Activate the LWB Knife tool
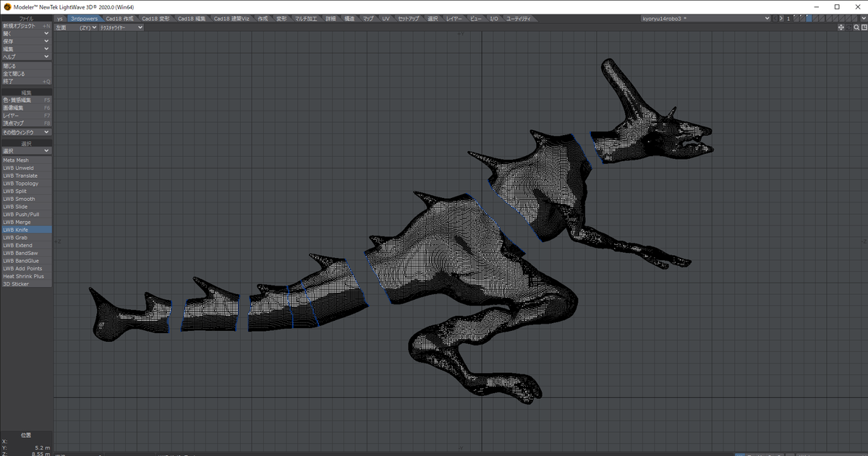Image resolution: width=868 pixels, height=456 pixels. click(x=26, y=230)
